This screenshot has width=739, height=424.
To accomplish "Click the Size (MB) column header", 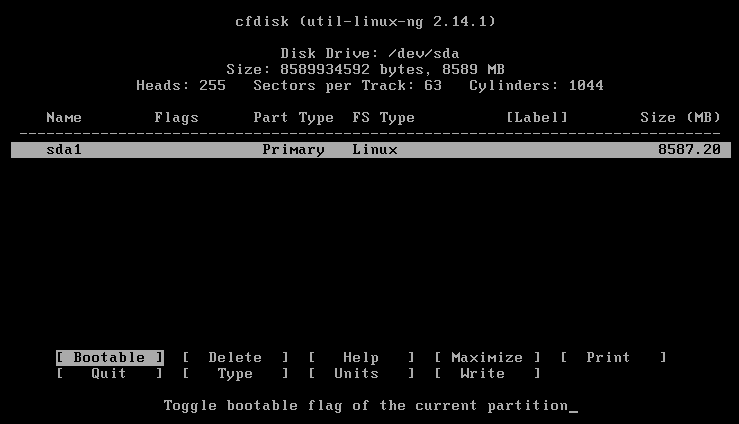I will (680, 117).
